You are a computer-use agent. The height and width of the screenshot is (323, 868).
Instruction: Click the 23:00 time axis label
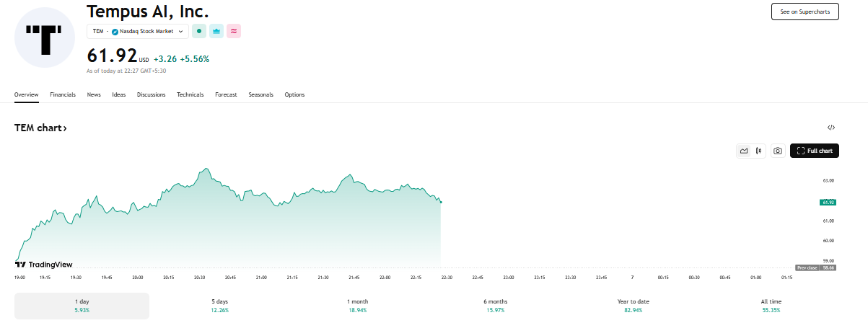[x=509, y=278]
